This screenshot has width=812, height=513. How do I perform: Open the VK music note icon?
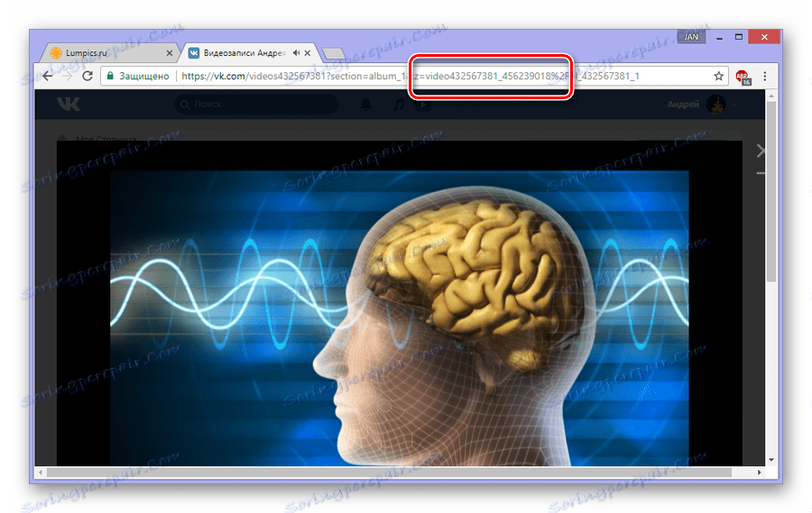click(398, 105)
